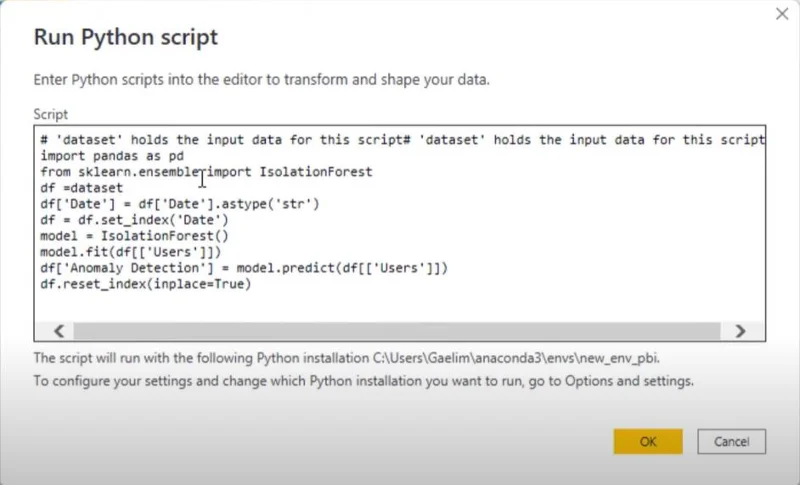Click the empty area at the bottom of the script editor

click(399, 307)
